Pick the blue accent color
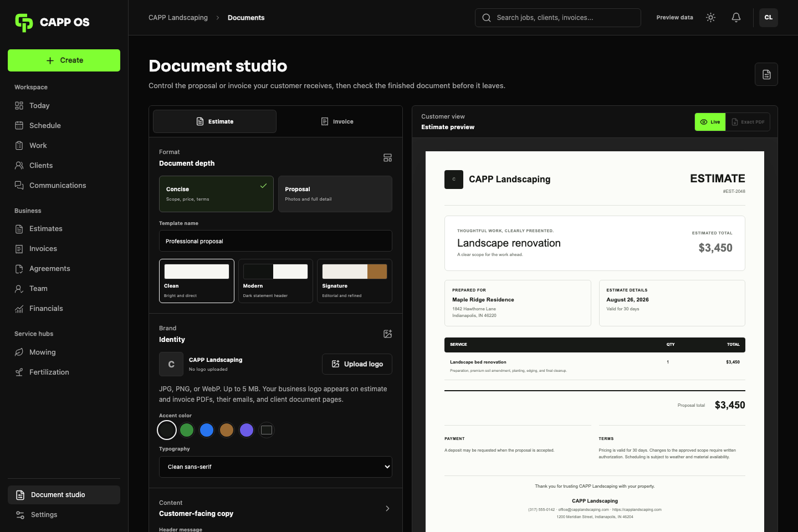The width and height of the screenshot is (798, 532). 207,430
